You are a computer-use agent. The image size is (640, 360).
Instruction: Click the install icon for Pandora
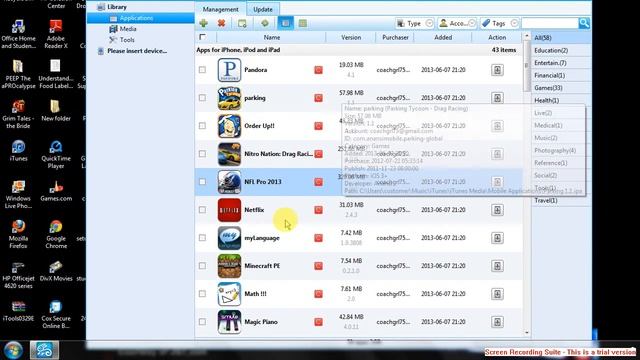497,70
